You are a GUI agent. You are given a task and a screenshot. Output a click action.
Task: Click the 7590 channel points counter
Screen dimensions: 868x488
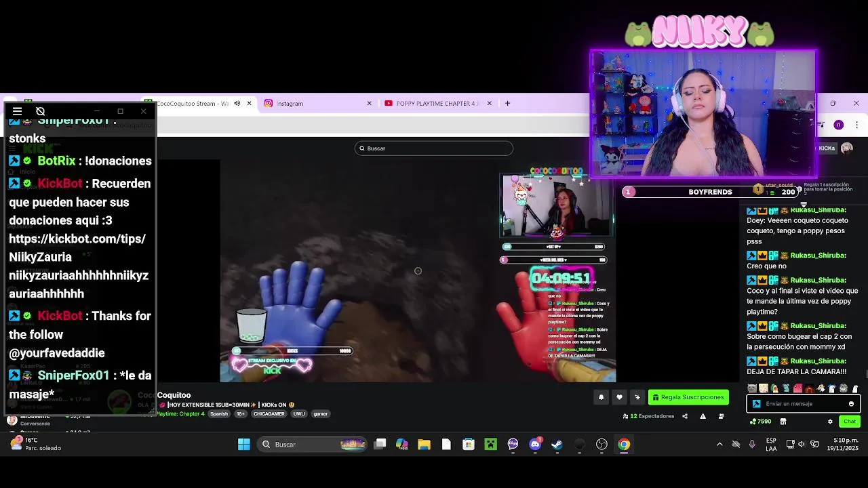pyautogui.click(x=760, y=422)
